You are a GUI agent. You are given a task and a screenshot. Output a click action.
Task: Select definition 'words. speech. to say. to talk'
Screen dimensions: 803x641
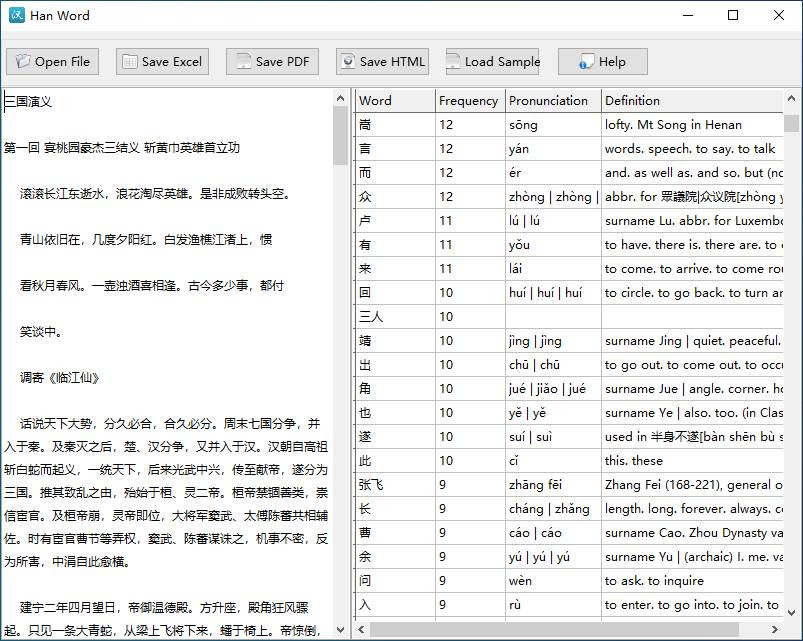coord(692,148)
